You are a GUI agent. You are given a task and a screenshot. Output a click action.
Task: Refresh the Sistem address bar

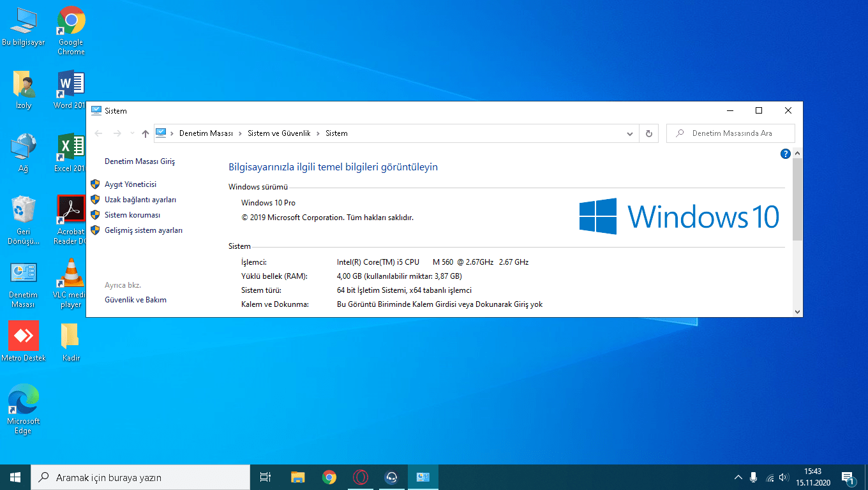649,133
